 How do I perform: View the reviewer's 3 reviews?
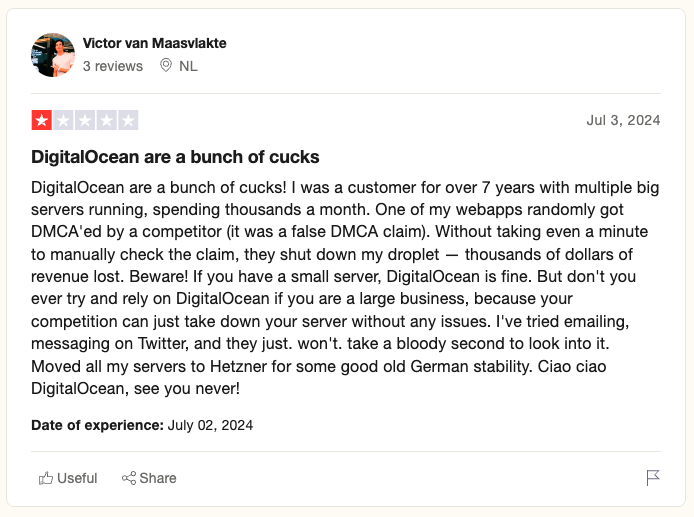coord(113,66)
